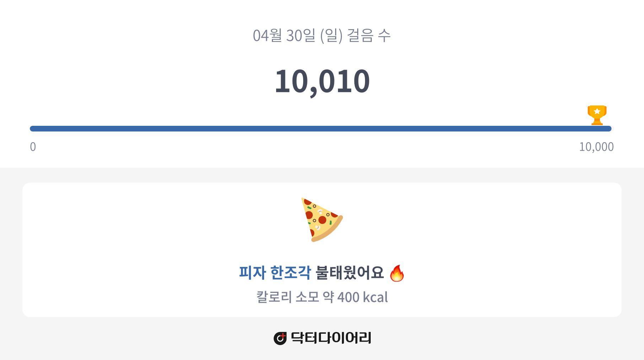The height and width of the screenshot is (360, 644).
Task: Click the 닥터다이어리 brand name text
Action: 331,338
